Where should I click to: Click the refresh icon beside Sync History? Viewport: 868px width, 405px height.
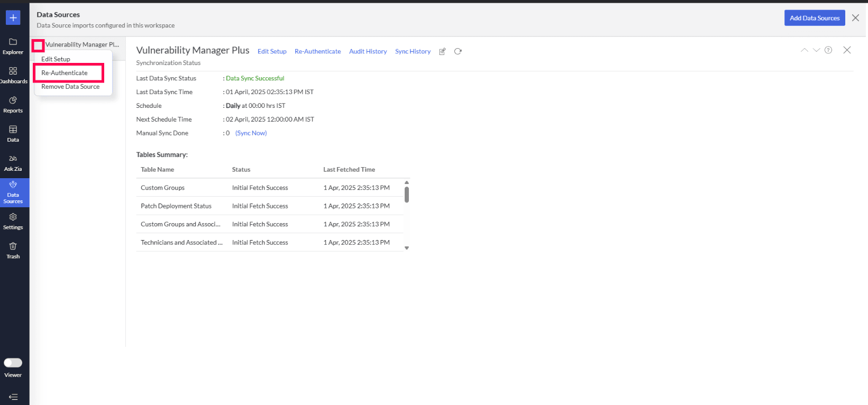coord(458,51)
